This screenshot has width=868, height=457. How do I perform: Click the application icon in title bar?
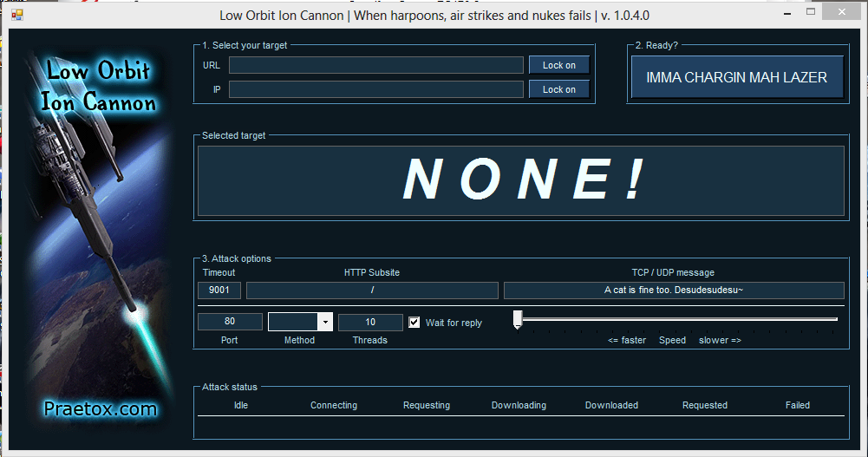click(x=17, y=15)
